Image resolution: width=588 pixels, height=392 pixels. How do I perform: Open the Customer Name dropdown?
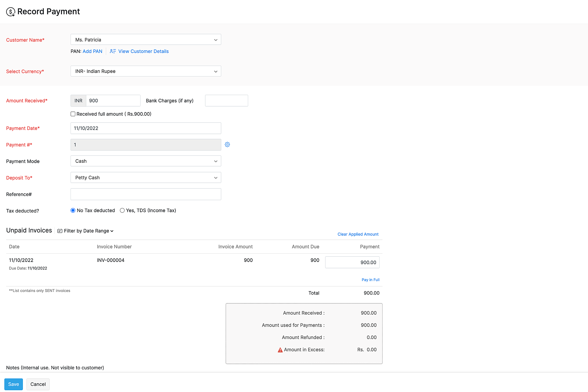(x=216, y=39)
